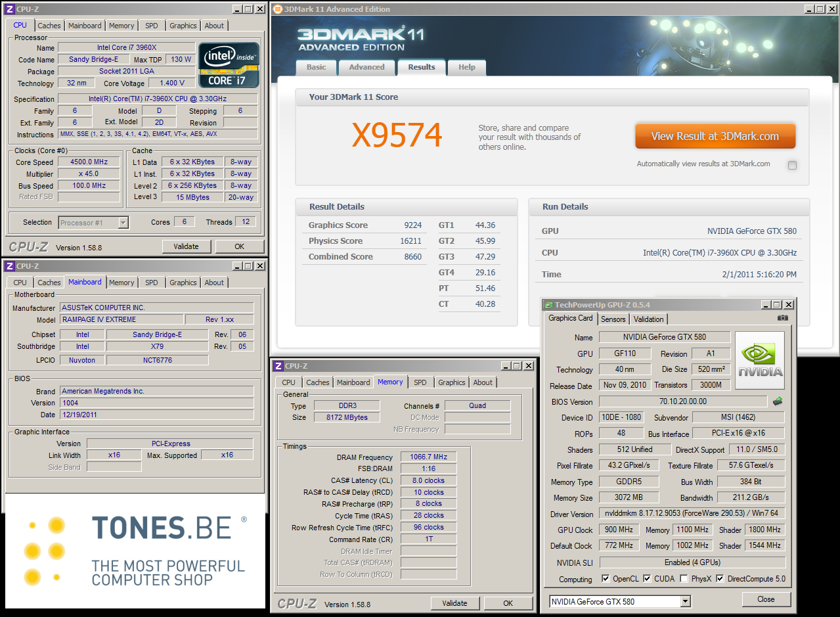The height and width of the screenshot is (617, 840).
Task: Click the Channels # Quad value
Action: click(x=477, y=405)
